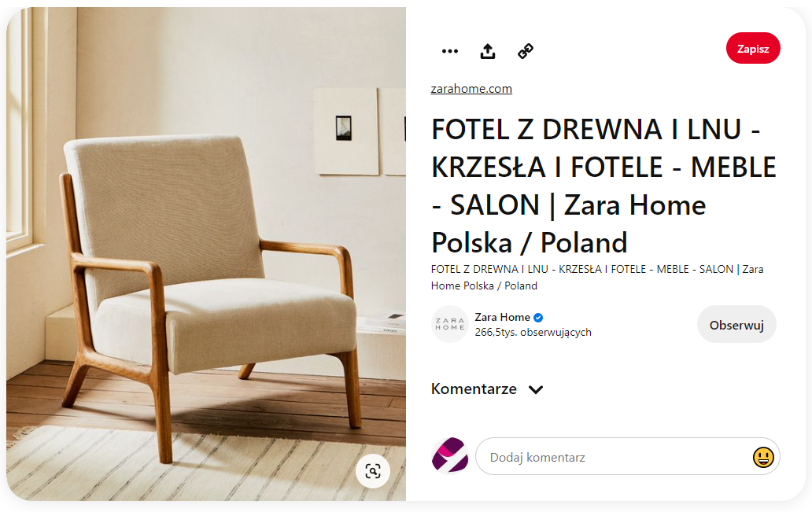Click the blue verified badge
Image resolution: width=812 pixels, height=512 pixels.
point(538,318)
